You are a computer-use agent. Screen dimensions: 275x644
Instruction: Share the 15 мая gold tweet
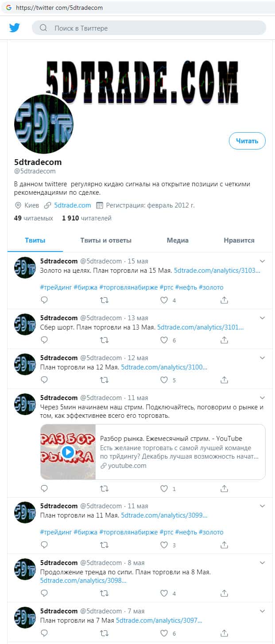tap(225, 300)
